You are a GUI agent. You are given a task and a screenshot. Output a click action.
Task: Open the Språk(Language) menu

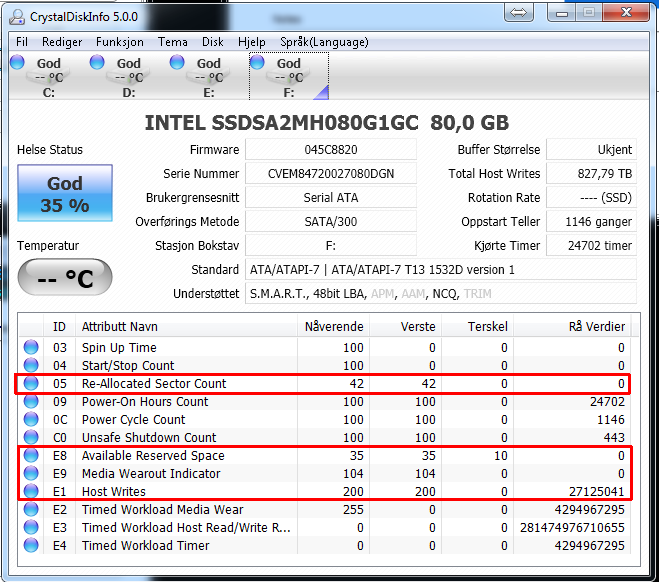coord(324,42)
